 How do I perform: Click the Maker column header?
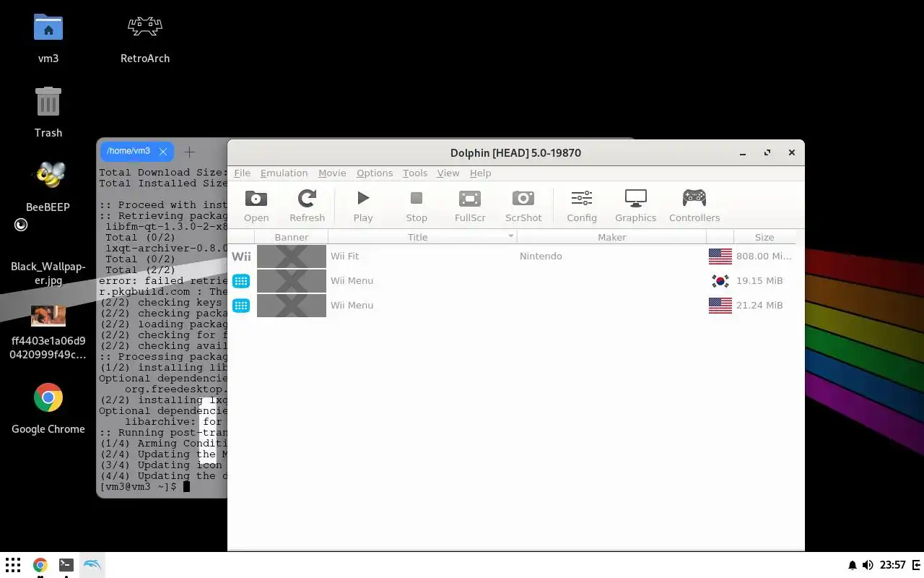click(611, 237)
